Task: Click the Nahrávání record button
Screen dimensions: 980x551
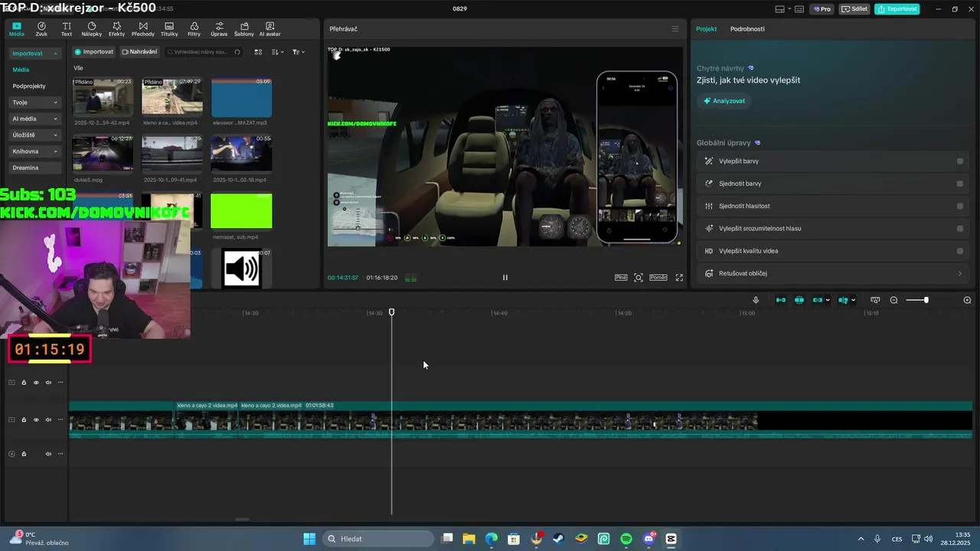Action: pyautogui.click(x=139, y=52)
